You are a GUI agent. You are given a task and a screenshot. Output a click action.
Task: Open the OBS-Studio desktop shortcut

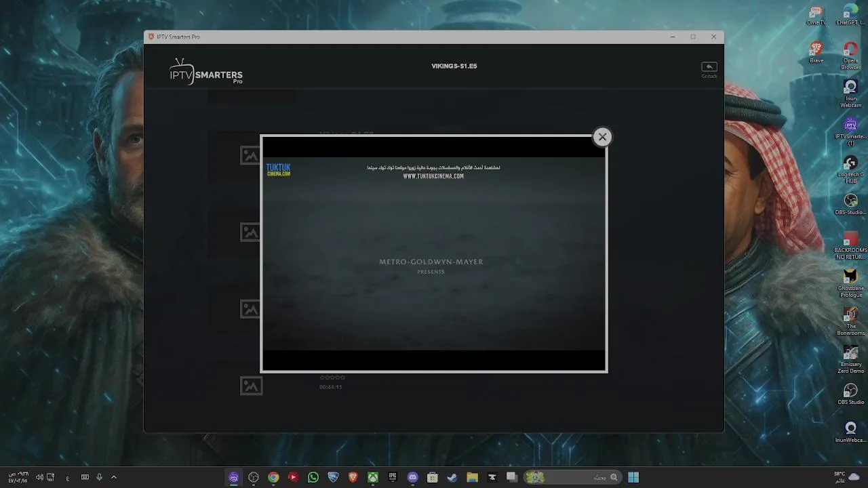click(x=850, y=205)
